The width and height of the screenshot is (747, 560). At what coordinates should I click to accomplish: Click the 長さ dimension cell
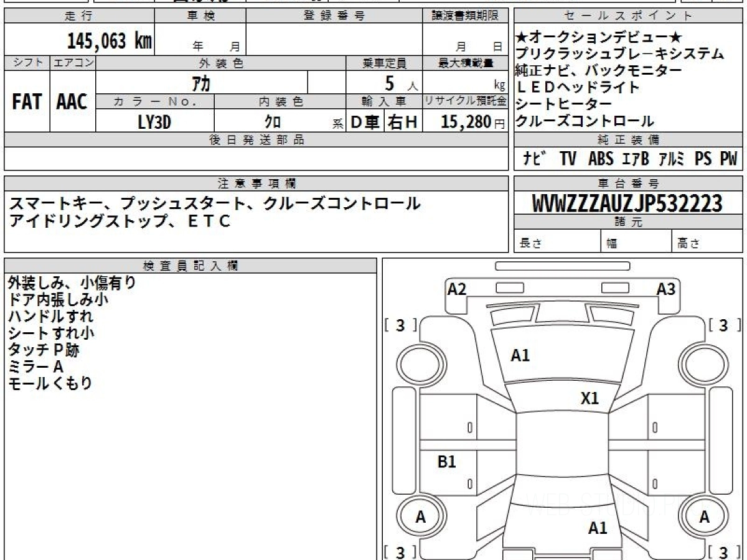(x=557, y=241)
